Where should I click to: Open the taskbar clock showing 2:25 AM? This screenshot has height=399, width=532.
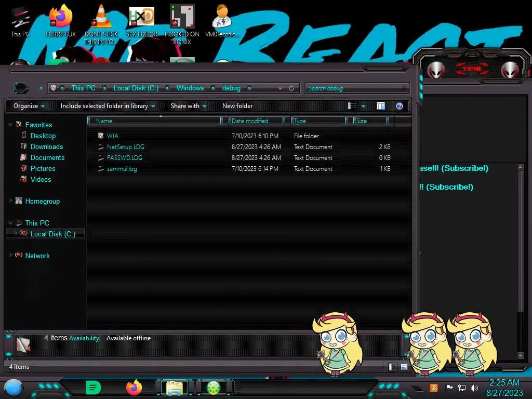click(x=504, y=388)
